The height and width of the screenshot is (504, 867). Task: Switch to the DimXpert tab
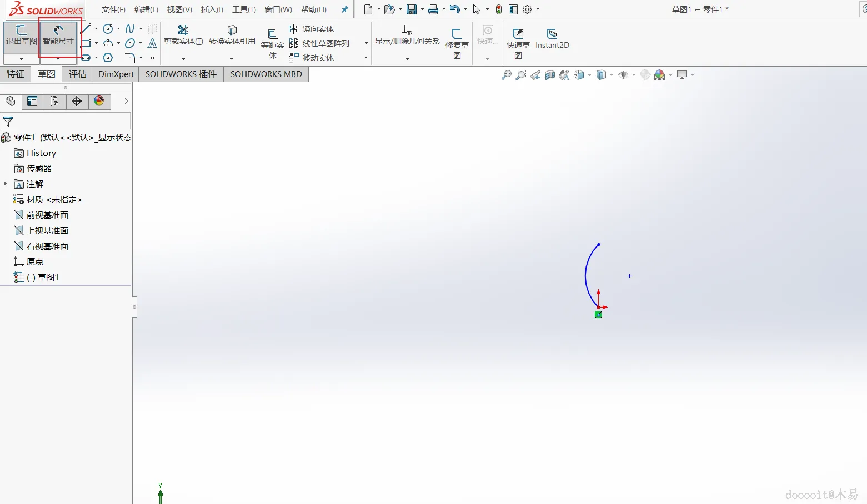pos(116,74)
